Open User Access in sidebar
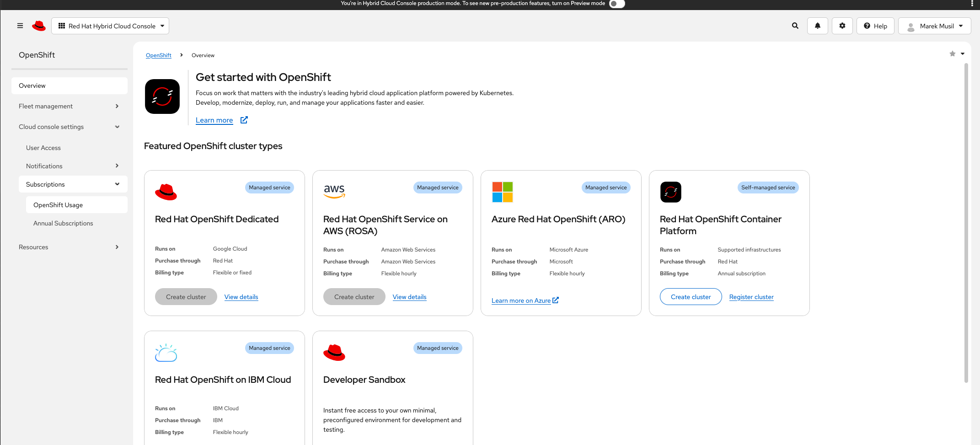 [x=43, y=148]
